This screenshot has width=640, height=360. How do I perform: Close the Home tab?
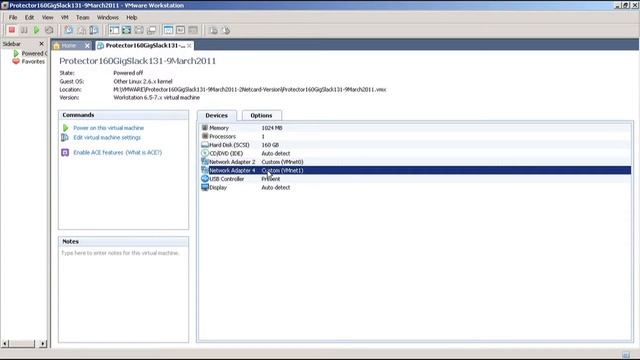pos(87,46)
